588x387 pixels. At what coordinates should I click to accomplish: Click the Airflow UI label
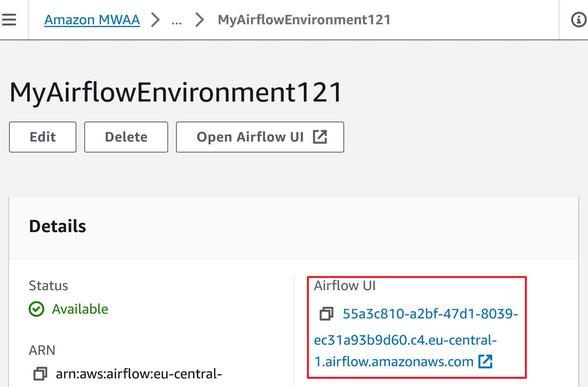(x=345, y=285)
